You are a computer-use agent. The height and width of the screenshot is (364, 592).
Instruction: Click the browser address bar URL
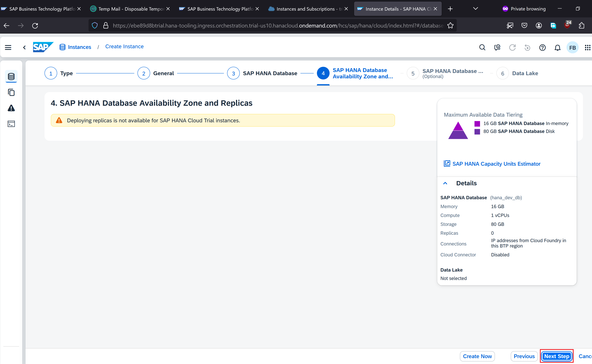(x=277, y=25)
